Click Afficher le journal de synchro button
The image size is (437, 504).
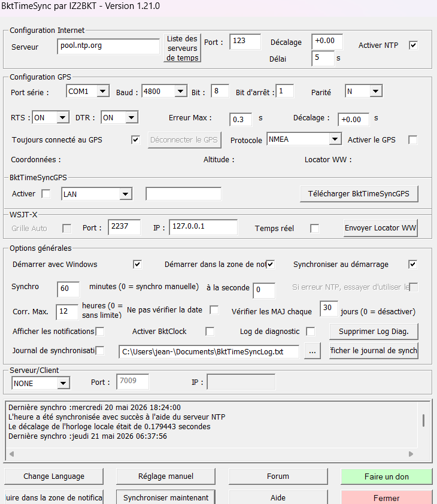[x=374, y=350]
